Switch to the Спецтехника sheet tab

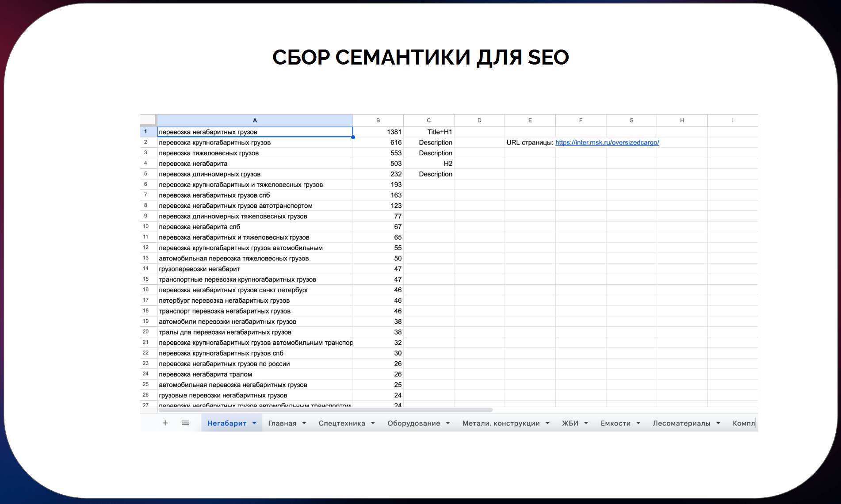[341, 424]
